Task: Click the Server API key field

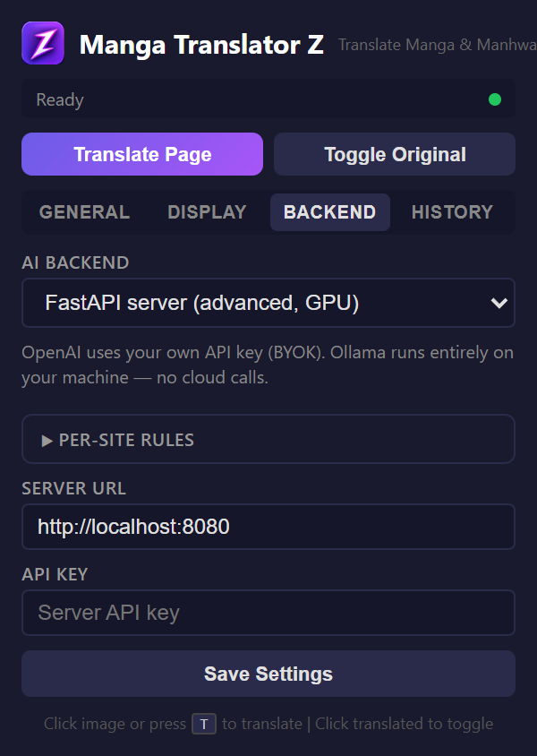Action: [x=268, y=613]
